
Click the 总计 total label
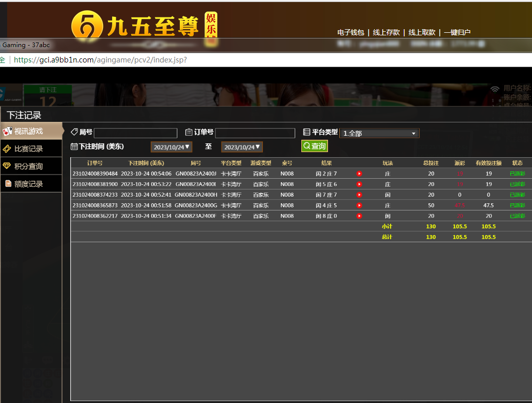coord(387,237)
